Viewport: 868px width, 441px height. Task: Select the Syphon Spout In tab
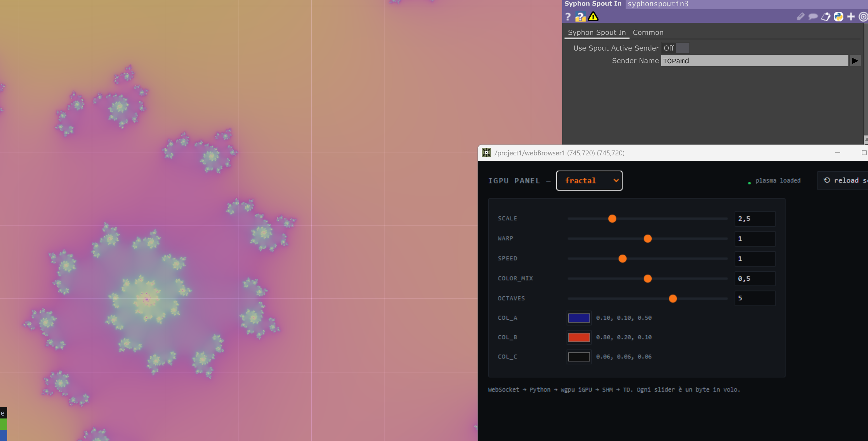pos(597,32)
